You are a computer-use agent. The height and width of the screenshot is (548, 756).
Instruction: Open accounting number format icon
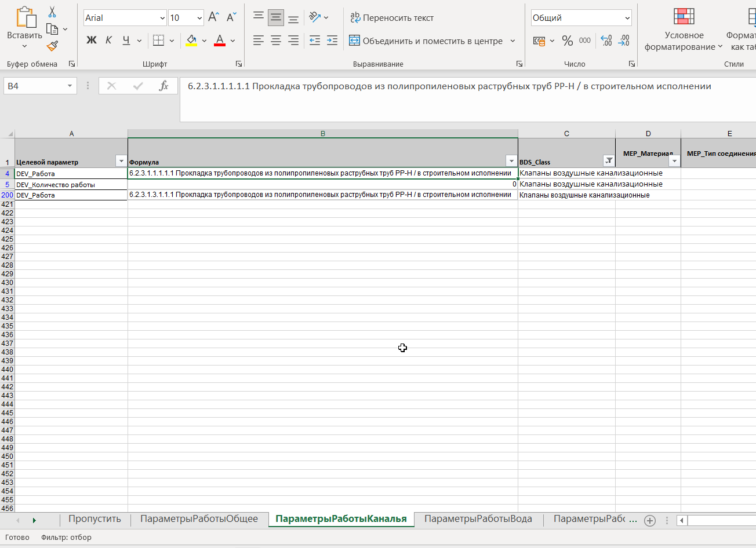tap(539, 41)
